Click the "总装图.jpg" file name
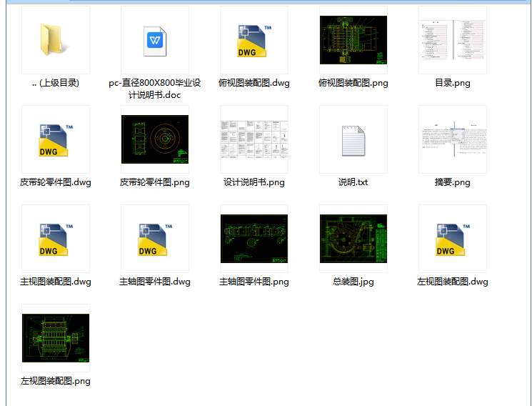The image size is (532, 406). pos(353,282)
